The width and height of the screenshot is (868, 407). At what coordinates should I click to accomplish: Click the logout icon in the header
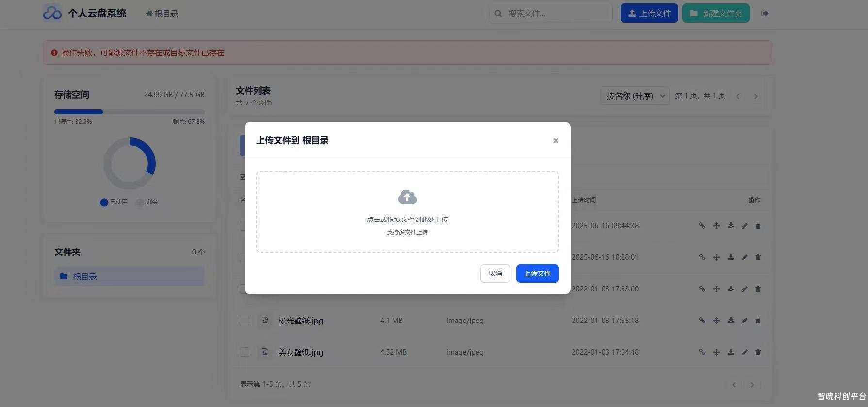click(765, 13)
